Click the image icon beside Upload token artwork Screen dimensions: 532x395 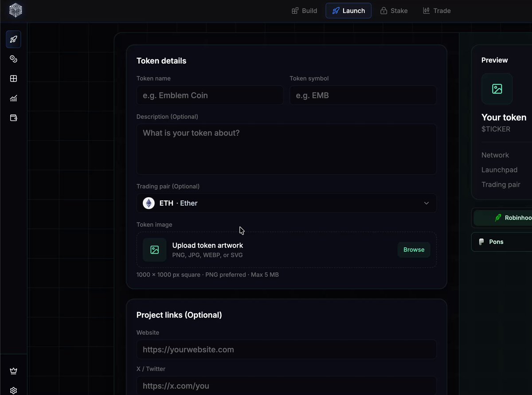click(154, 250)
